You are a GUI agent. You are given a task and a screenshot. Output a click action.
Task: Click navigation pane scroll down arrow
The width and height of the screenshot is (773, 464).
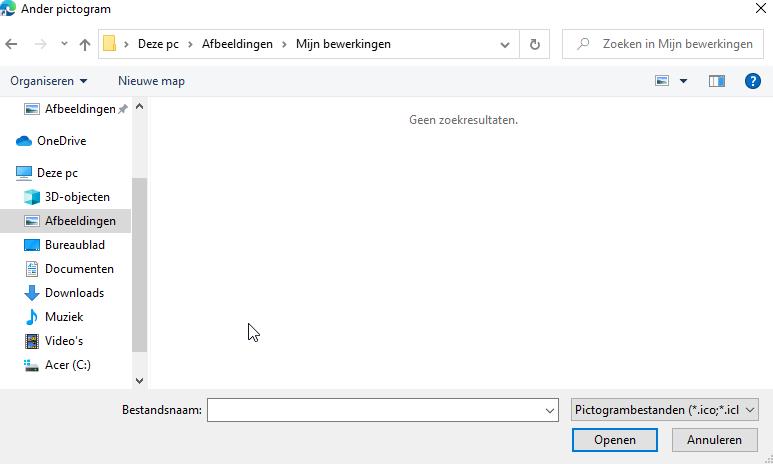(140, 381)
